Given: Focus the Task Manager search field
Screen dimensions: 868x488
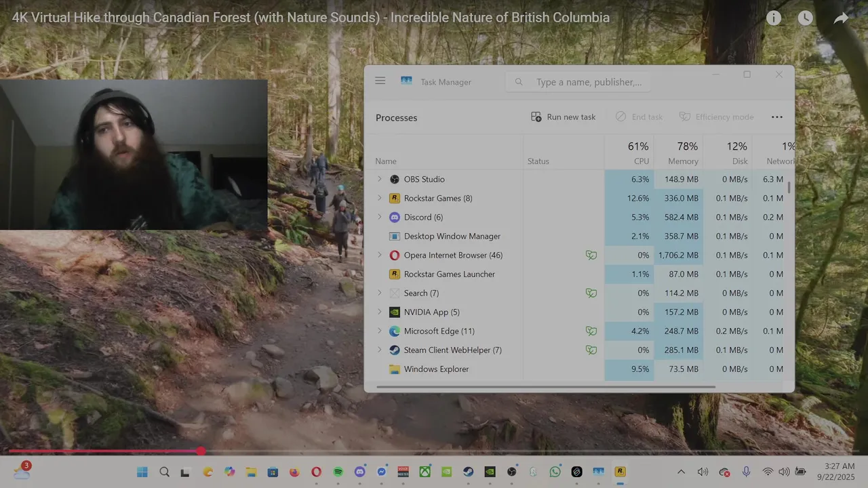Looking at the screenshot, I should (578, 82).
